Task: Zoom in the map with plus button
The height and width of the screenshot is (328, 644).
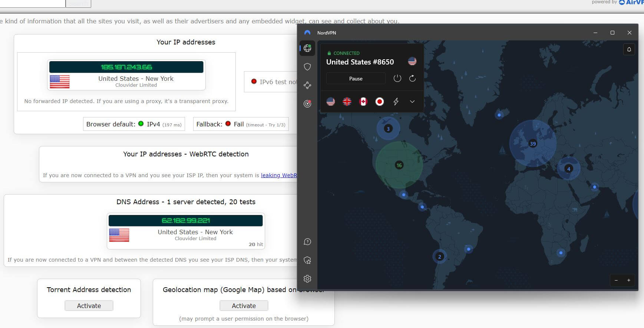Action: (x=628, y=280)
